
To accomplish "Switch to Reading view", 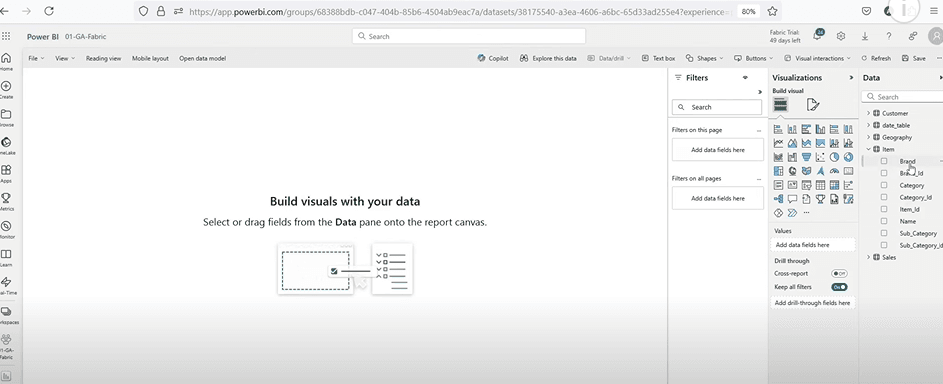I will click(103, 58).
